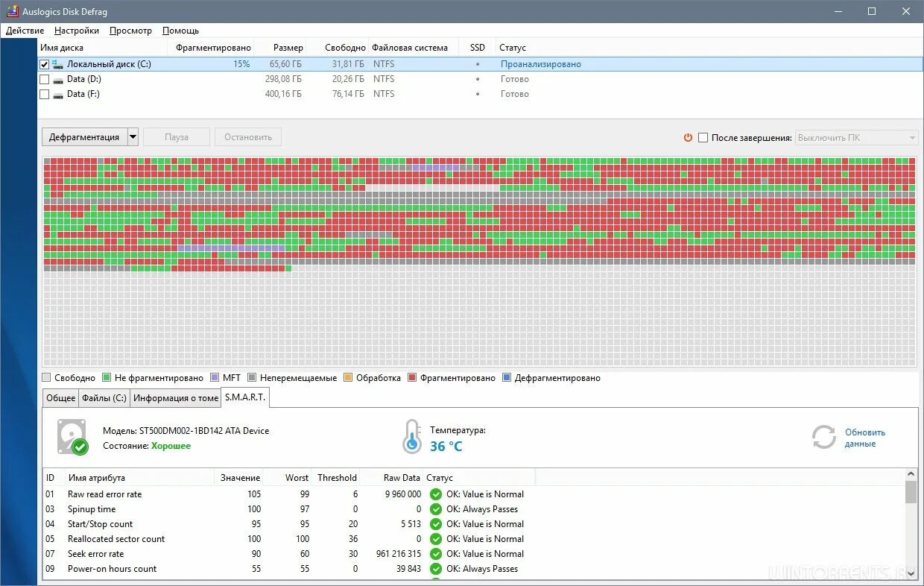The image size is (924, 586).
Task: Click the Неперемещаемые gray legend swatch
Action: click(252, 378)
